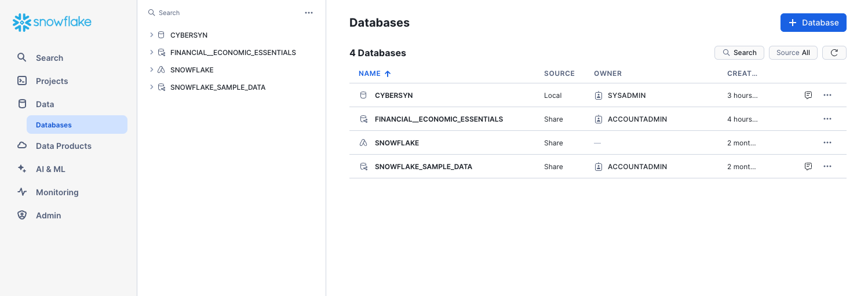Image resolution: width=868 pixels, height=296 pixels.
Task: Open the Source All filter dropdown
Action: point(793,53)
